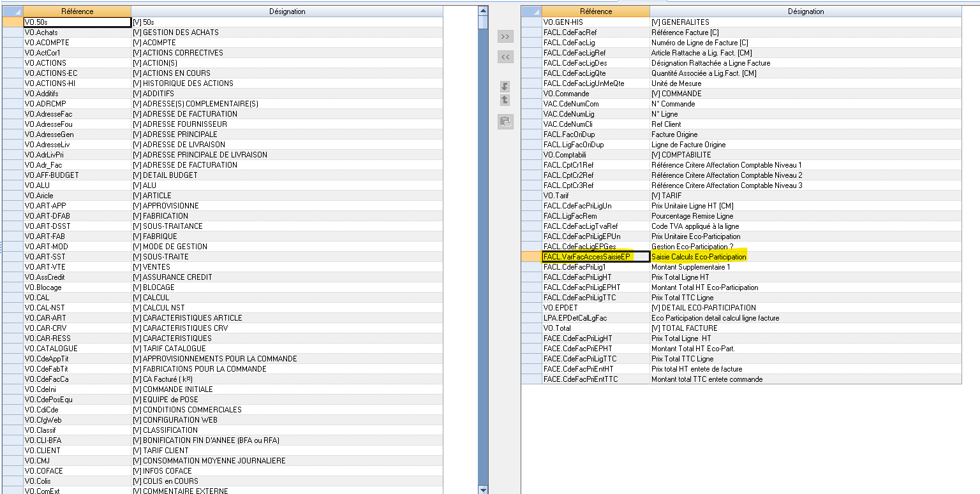Select the FACL.CdeFacRef row in right list

[595, 33]
